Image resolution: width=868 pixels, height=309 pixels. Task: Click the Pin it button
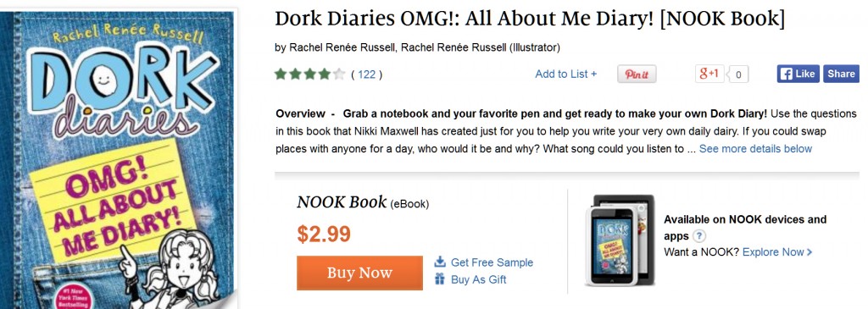coord(637,74)
